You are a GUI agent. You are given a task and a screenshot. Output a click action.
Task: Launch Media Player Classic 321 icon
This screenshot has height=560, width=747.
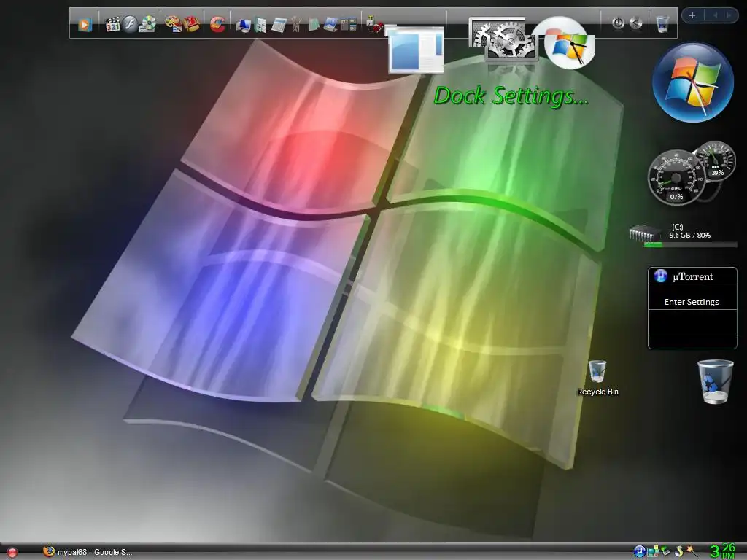pos(112,24)
